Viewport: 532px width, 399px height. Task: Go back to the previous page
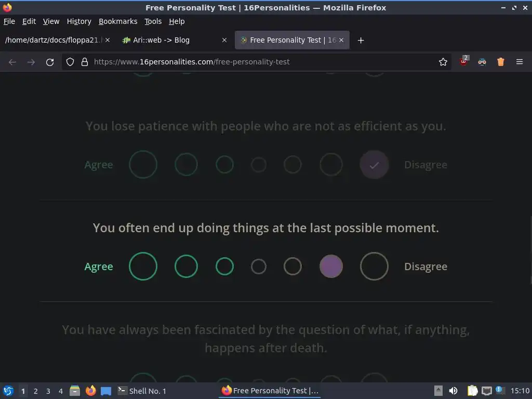(x=12, y=62)
